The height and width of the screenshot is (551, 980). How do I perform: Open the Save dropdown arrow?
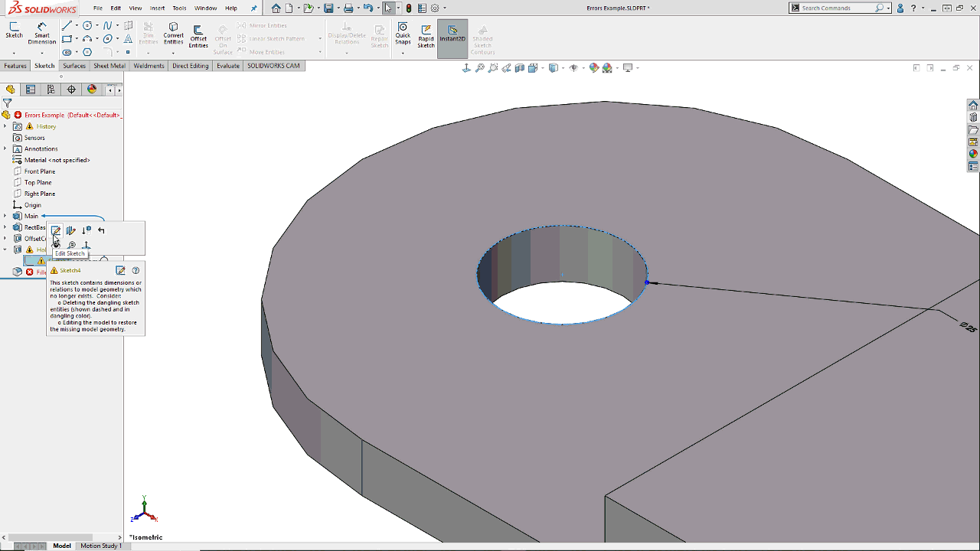click(x=338, y=8)
